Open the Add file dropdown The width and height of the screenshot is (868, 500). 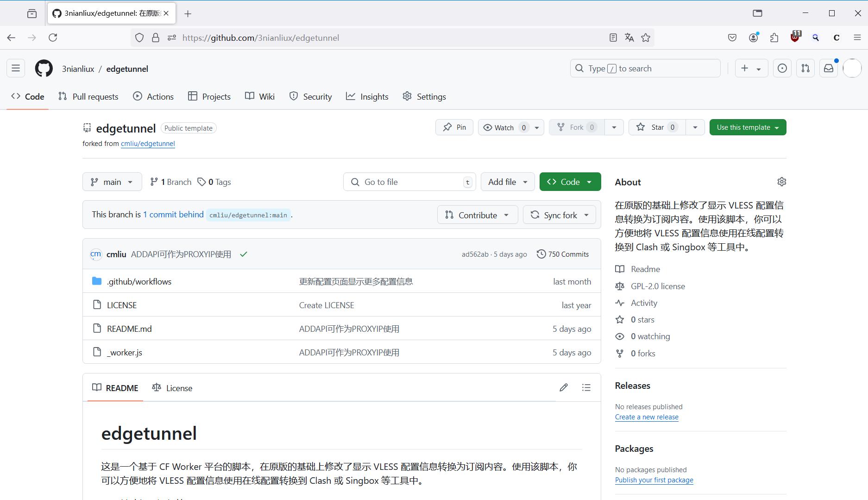click(508, 182)
